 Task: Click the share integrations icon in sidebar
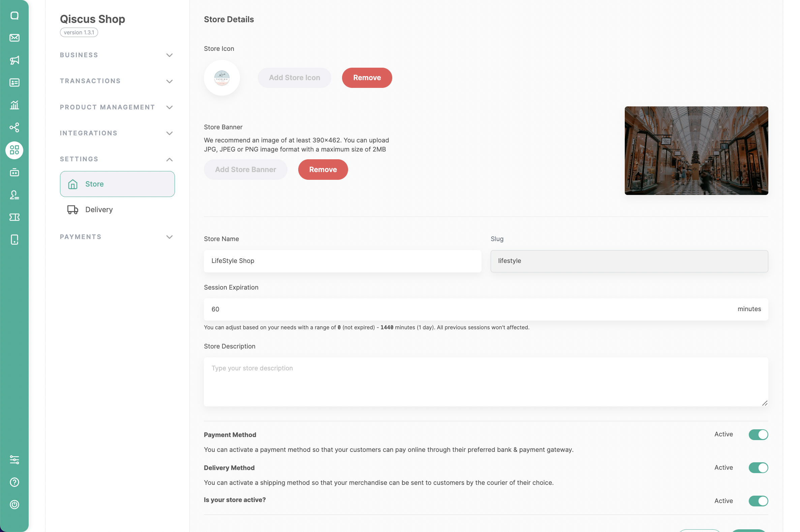click(14, 128)
